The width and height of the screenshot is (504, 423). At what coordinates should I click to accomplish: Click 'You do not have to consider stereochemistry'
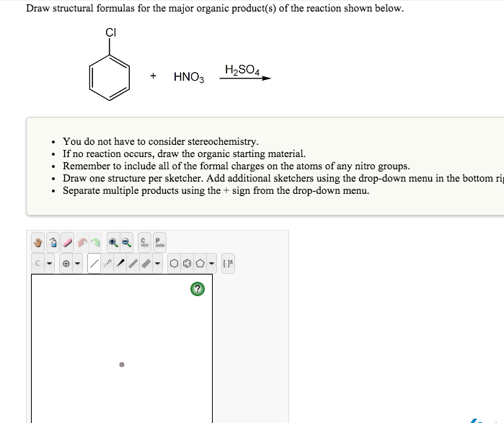160,141
